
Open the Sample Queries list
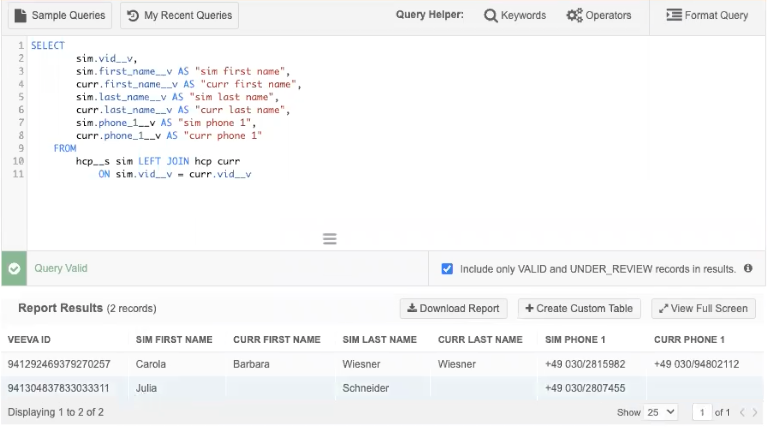pos(61,15)
